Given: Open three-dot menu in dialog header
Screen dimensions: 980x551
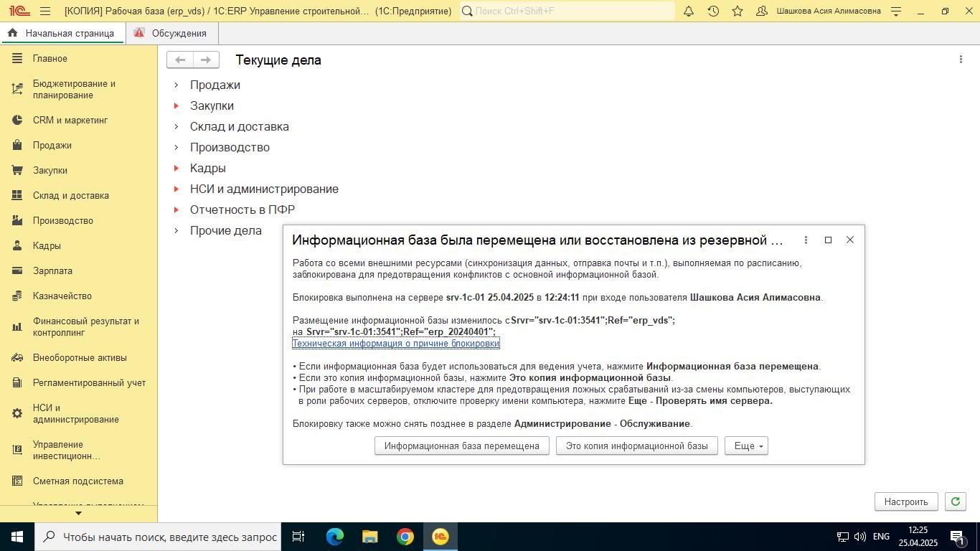Looking at the screenshot, I should [x=806, y=240].
